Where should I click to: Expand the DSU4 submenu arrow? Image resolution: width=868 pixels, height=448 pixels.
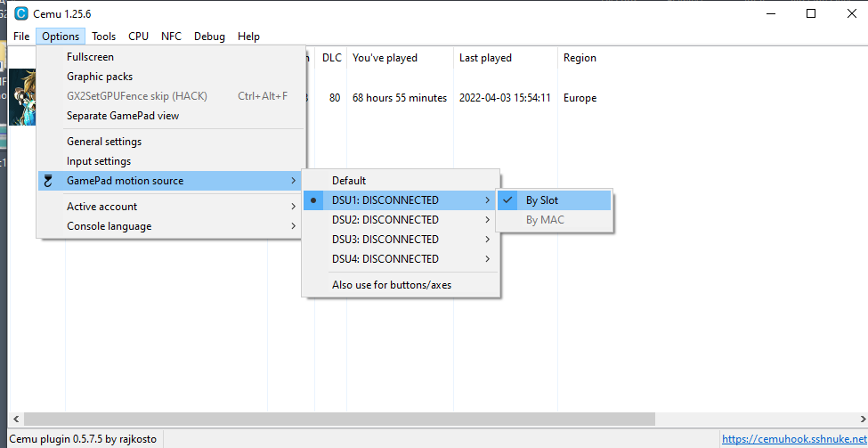(x=487, y=258)
